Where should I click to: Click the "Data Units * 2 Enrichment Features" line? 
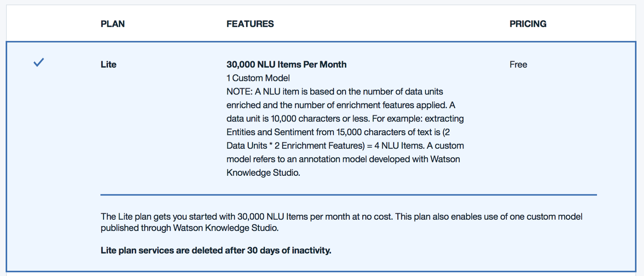(345, 146)
